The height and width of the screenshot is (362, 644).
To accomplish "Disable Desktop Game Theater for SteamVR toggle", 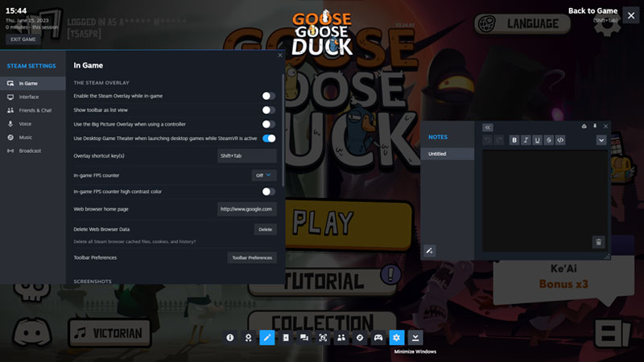I will click(x=268, y=138).
